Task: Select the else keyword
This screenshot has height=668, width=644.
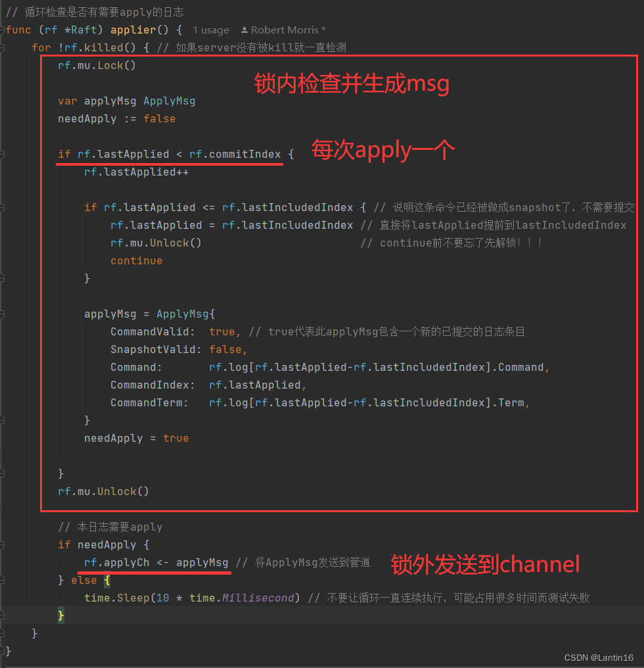Action: (83, 579)
